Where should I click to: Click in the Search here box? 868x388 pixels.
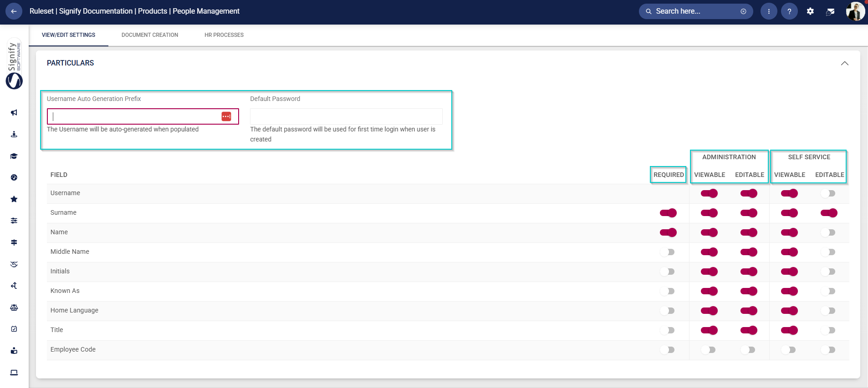(696, 11)
